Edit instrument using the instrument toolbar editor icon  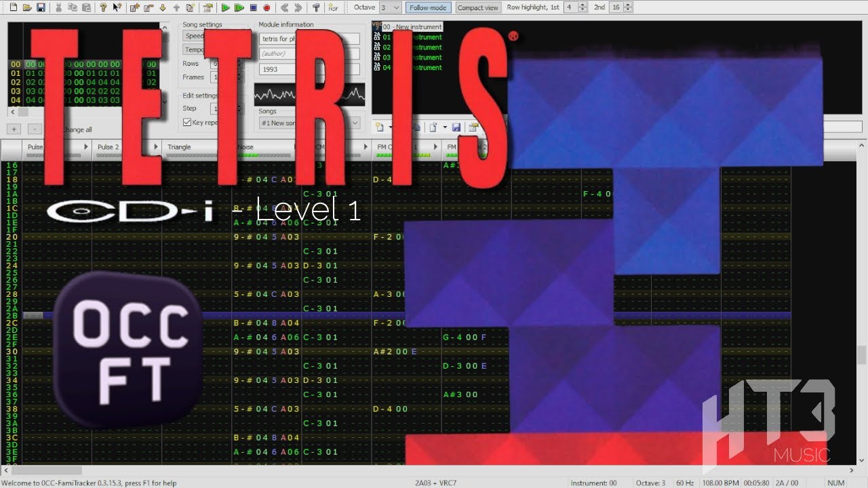click(473, 127)
